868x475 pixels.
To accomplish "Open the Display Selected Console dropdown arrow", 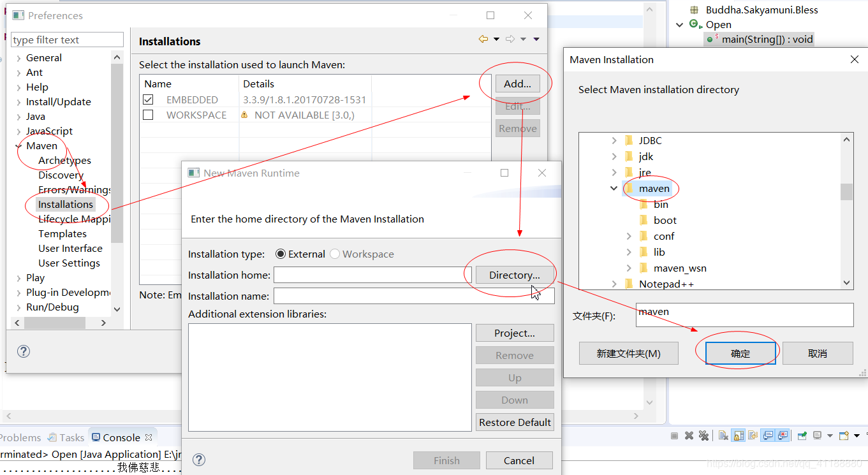I will click(x=830, y=435).
